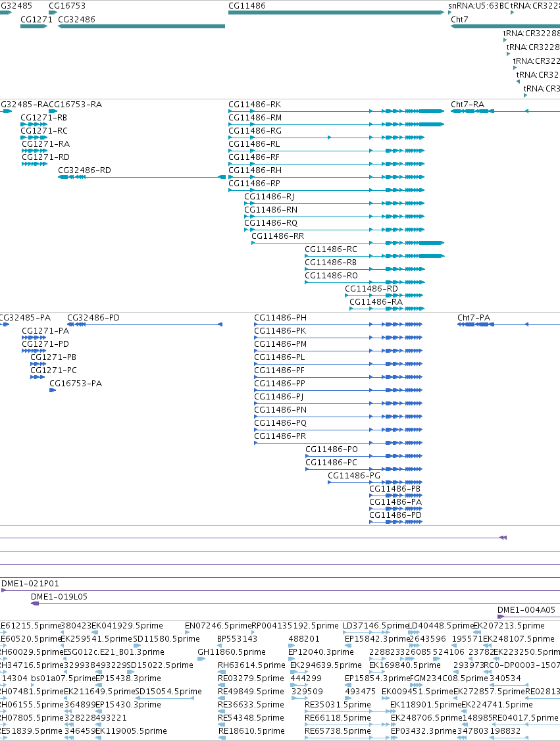
Task: Click the CG1271 gene label
Action: pos(36,19)
